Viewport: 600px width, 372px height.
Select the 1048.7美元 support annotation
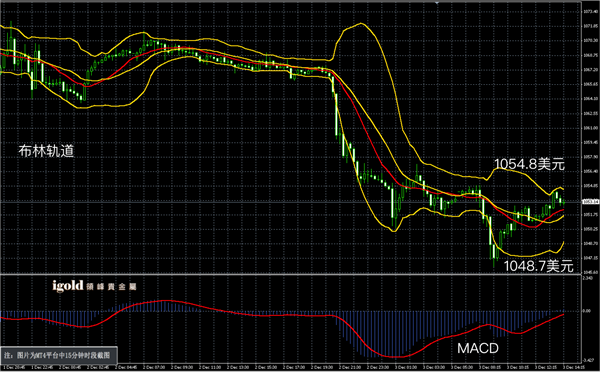click(x=538, y=266)
